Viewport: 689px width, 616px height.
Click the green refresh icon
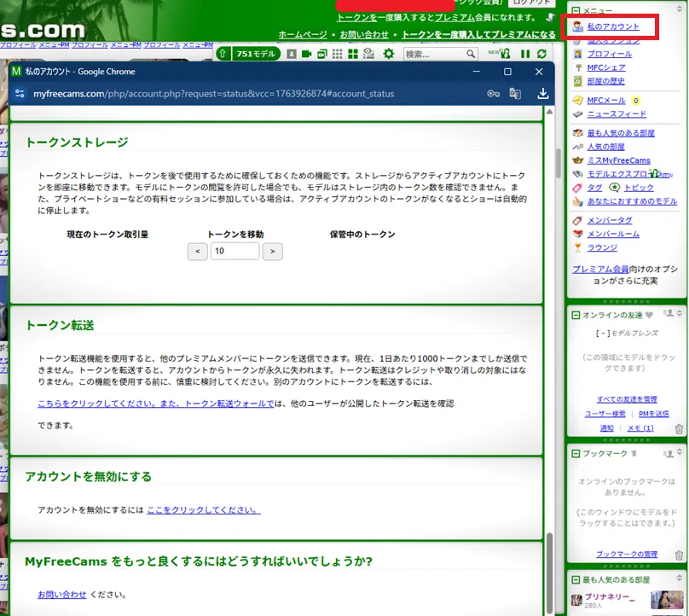pos(541,54)
